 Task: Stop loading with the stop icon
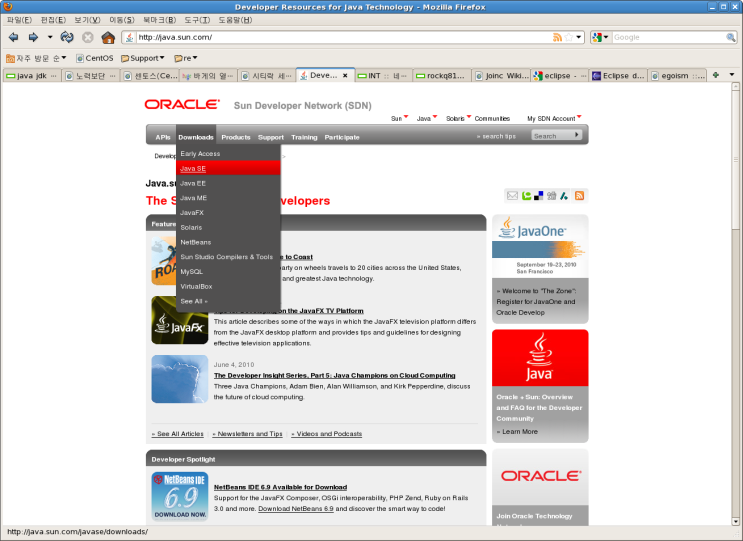(88, 37)
